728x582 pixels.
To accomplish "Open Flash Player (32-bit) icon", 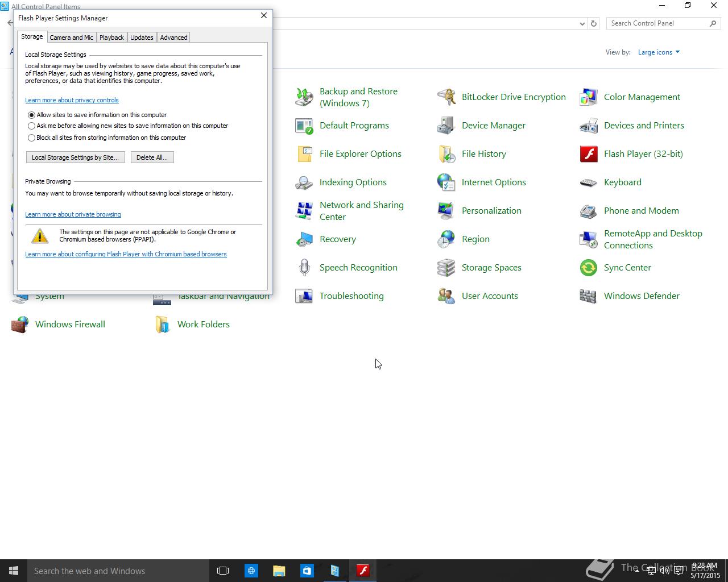I will tap(589, 154).
